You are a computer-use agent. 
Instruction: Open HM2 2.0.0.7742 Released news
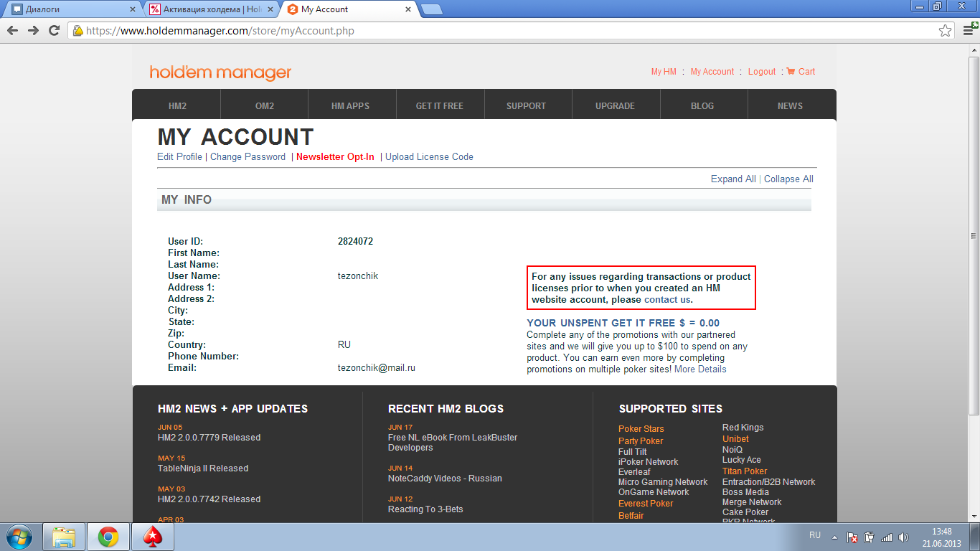pyautogui.click(x=209, y=499)
